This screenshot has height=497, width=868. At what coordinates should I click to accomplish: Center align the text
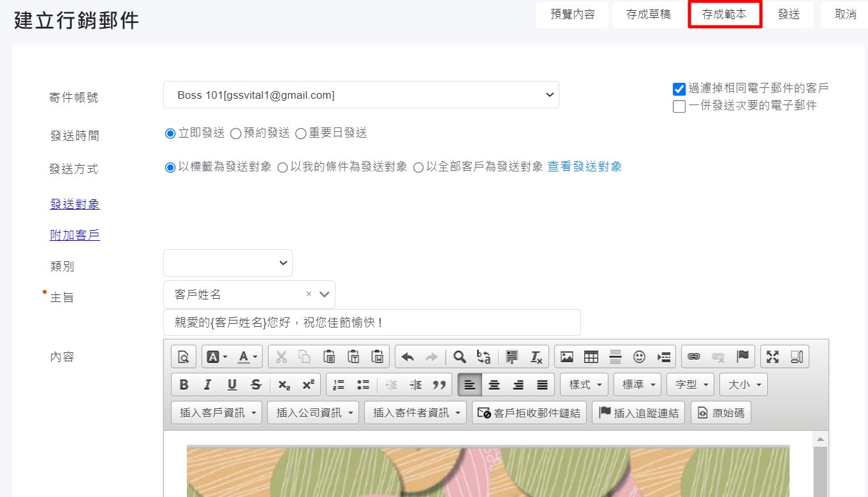pos(494,385)
